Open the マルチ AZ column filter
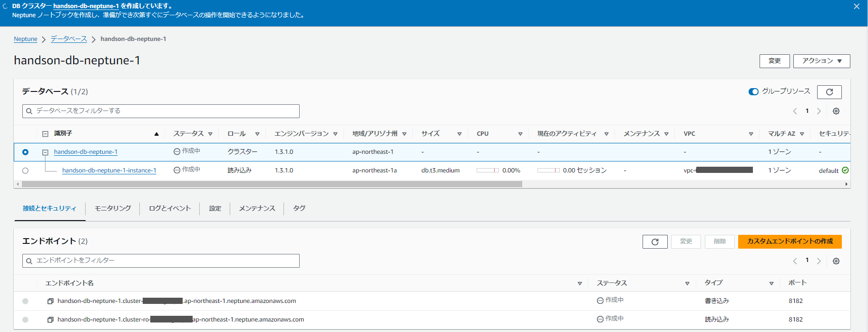This screenshot has height=332, width=868. point(802,134)
